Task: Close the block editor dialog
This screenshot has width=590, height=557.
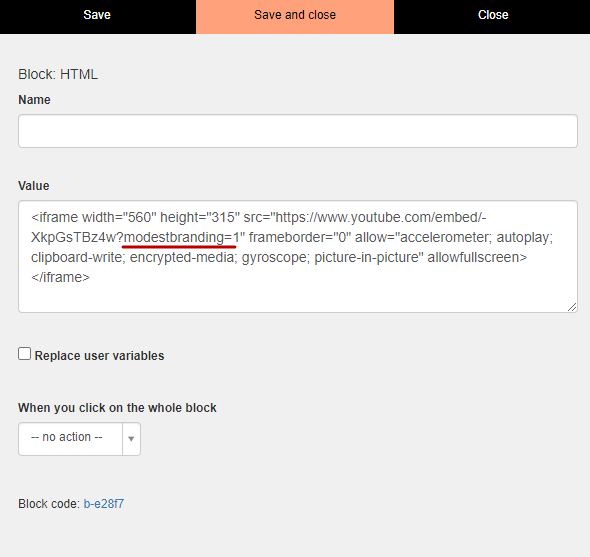Action: 493,15
